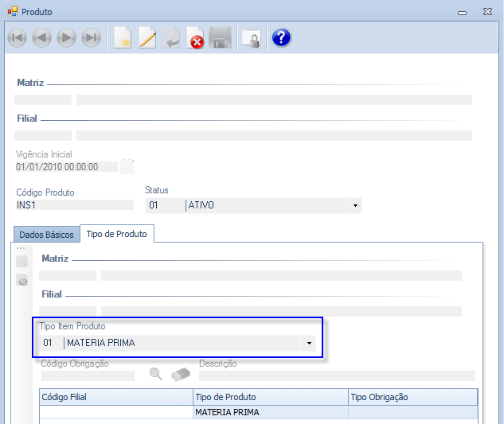Image resolution: width=504 pixels, height=424 pixels.
Task: Open help with blue question mark
Action: tap(281, 37)
